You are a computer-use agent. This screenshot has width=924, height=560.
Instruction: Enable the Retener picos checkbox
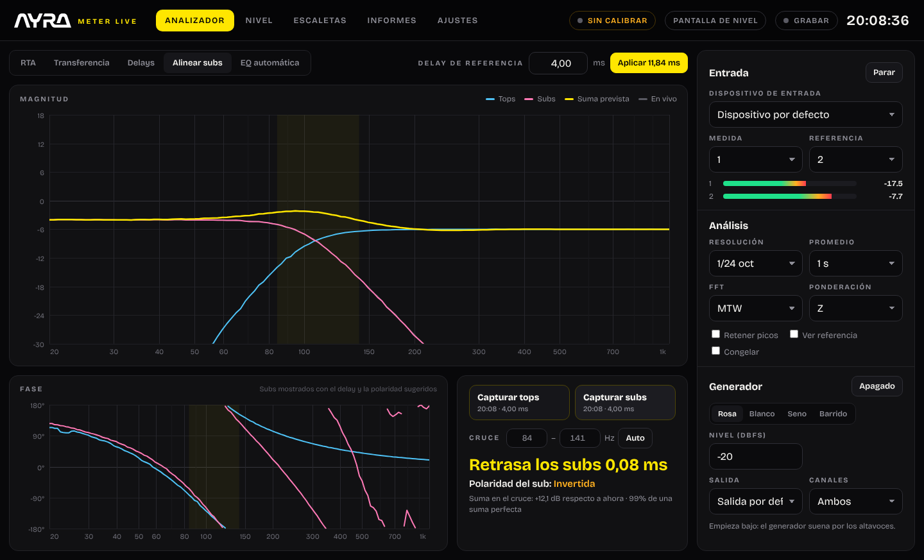coord(715,334)
